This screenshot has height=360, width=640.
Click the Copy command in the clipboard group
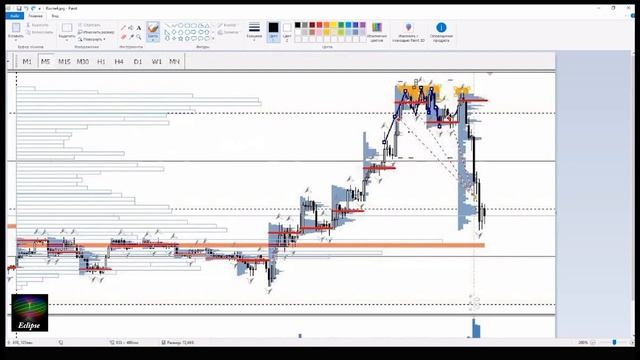pyautogui.click(x=39, y=32)
